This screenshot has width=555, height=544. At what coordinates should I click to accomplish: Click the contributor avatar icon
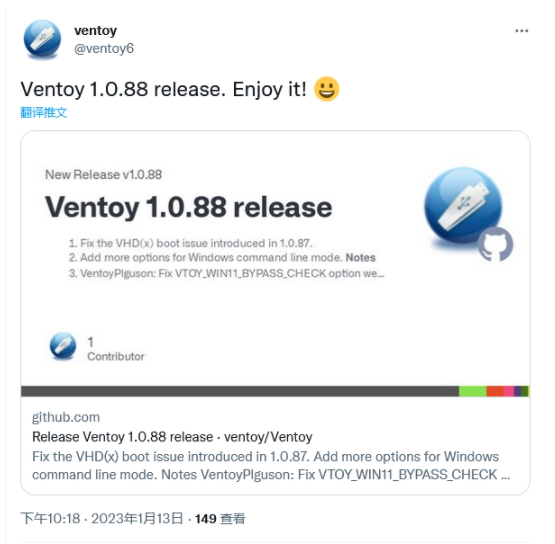click(x=63, y=346)
